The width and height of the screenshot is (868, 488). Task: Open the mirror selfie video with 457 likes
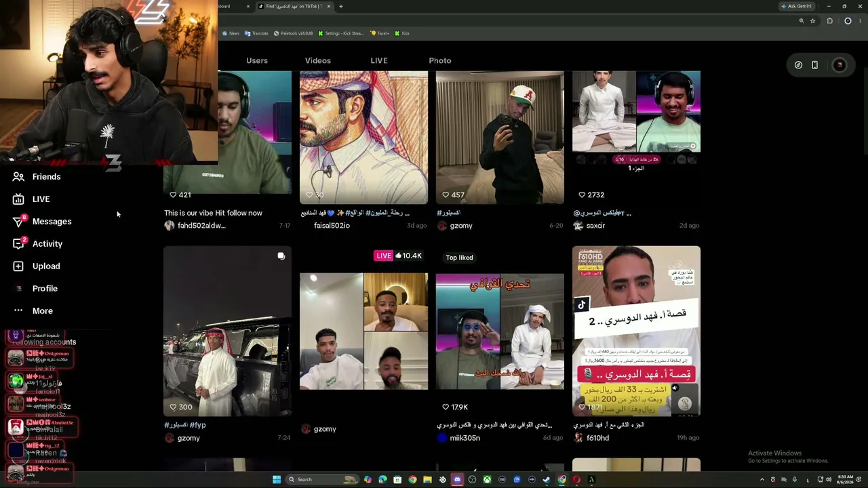500,138
